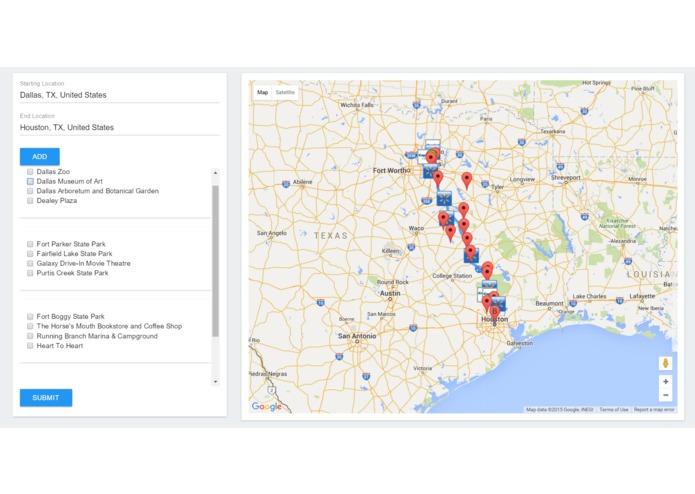Check the Fort Parker State Park checkbox
The width and height of the screenshot is (695, 494).
pyautogui.click(x=30, y=244)
